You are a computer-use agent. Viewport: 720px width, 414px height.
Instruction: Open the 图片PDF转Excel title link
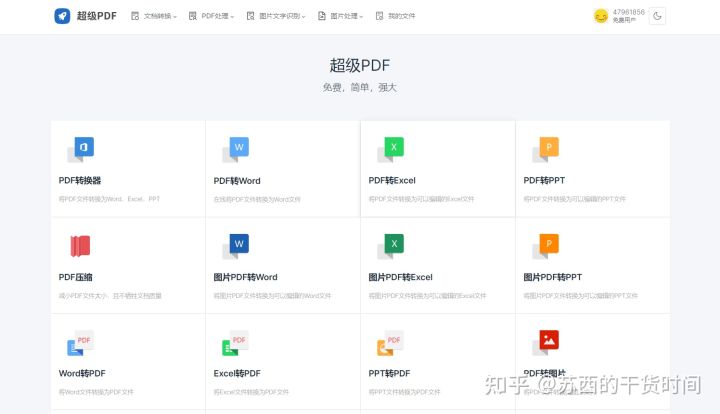(400, 277)
